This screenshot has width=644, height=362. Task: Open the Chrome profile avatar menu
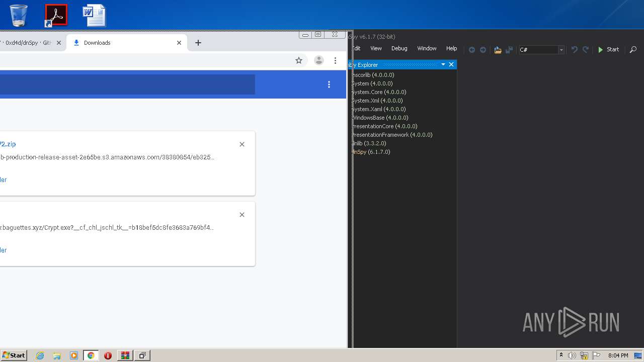tap(318, 60)
